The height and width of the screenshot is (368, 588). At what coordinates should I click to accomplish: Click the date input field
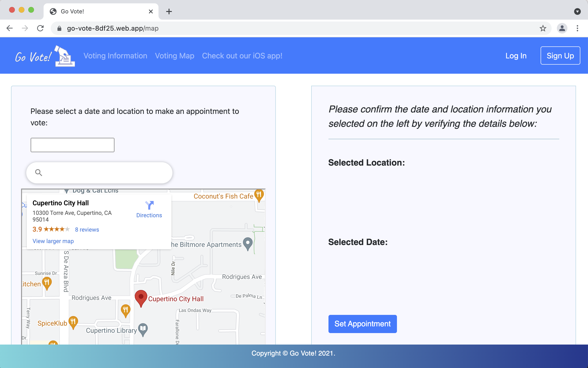point(72,145)
